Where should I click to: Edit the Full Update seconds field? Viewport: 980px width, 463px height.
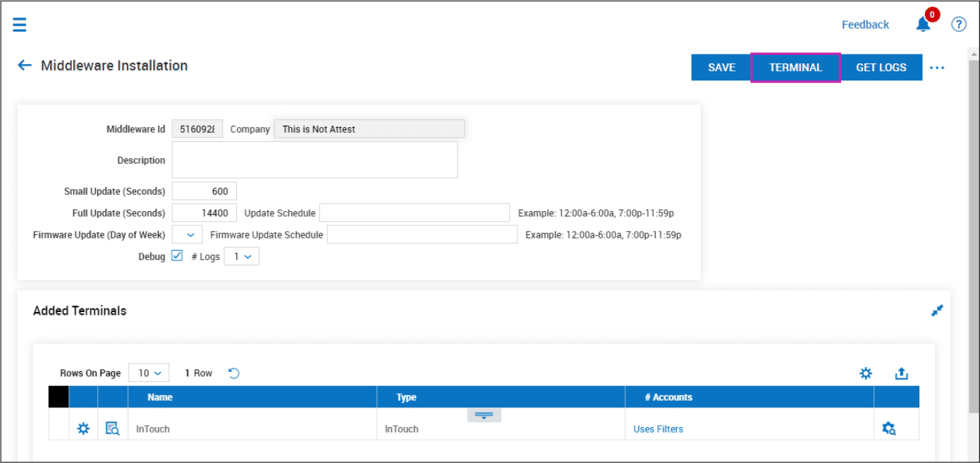pos(204,213)
